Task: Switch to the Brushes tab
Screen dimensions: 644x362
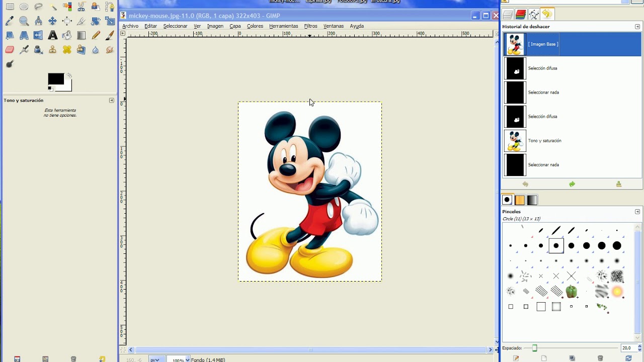Action: [x=507, y=200]
